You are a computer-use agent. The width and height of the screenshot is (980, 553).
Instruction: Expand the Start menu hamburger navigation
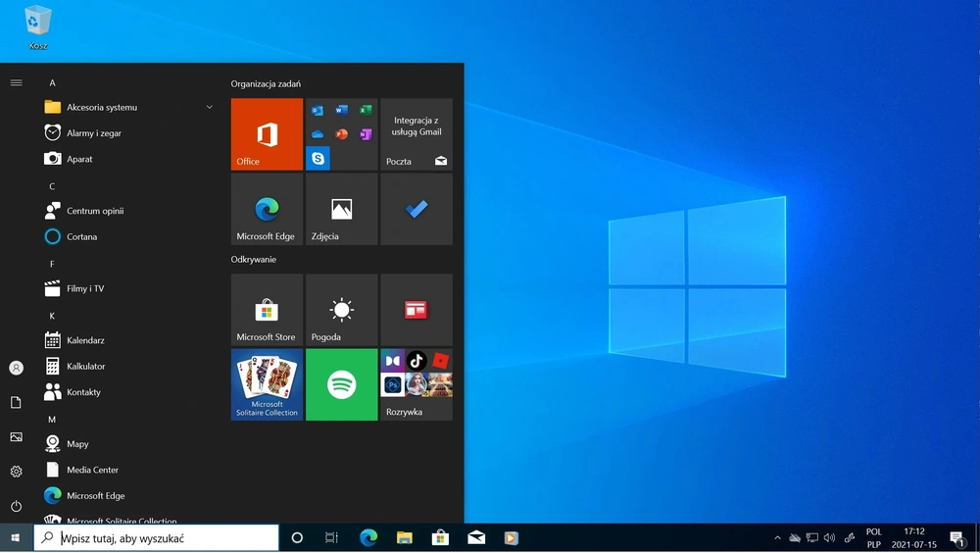(x=17, y=82)
